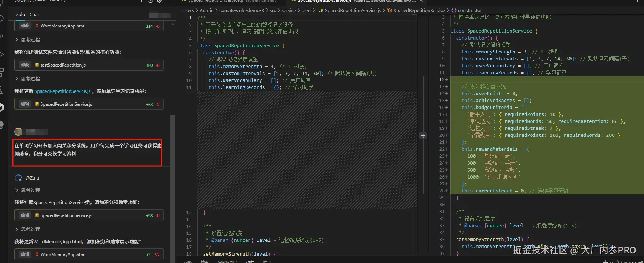Click 'constructor' breadcrumb symbol
Image resolution: width=644 pixels, height=263 pixels.
pos(467,11)
